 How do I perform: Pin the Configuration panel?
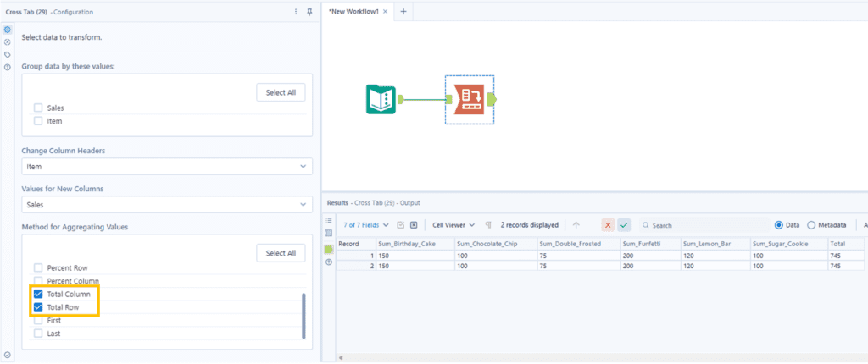309,12
